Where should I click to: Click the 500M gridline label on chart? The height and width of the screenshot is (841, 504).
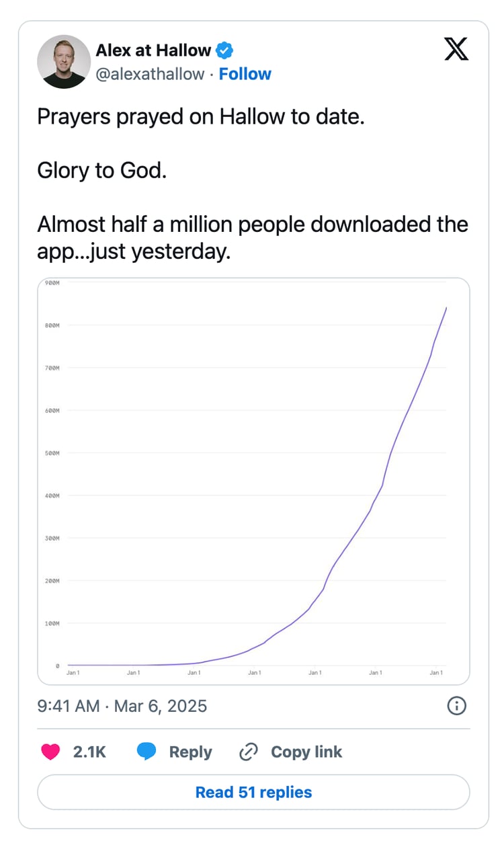pyautogui.click(x=52, y=453)
